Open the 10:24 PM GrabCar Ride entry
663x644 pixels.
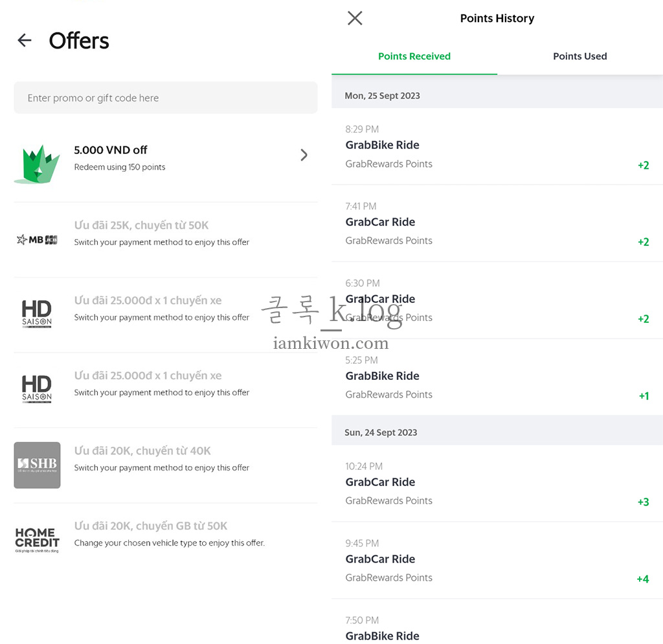point(497,483)
